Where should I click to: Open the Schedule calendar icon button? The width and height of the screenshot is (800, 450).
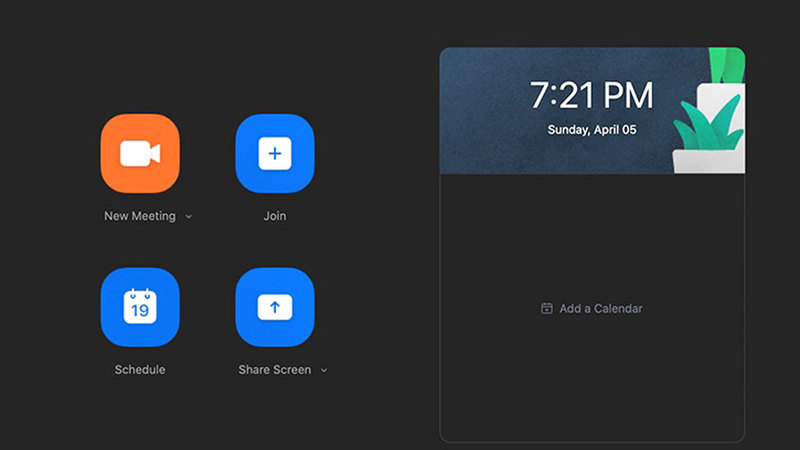point(140,307)
